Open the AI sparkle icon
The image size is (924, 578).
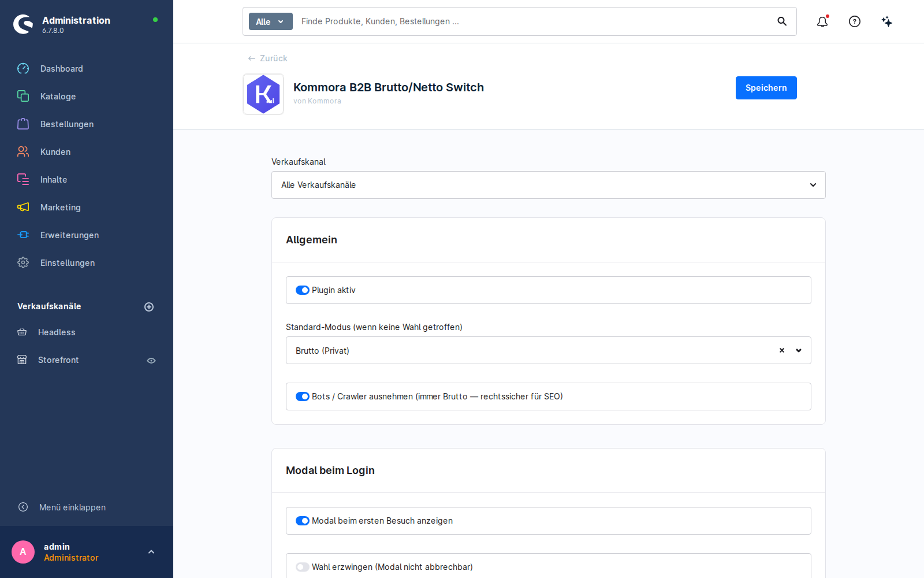887,21
